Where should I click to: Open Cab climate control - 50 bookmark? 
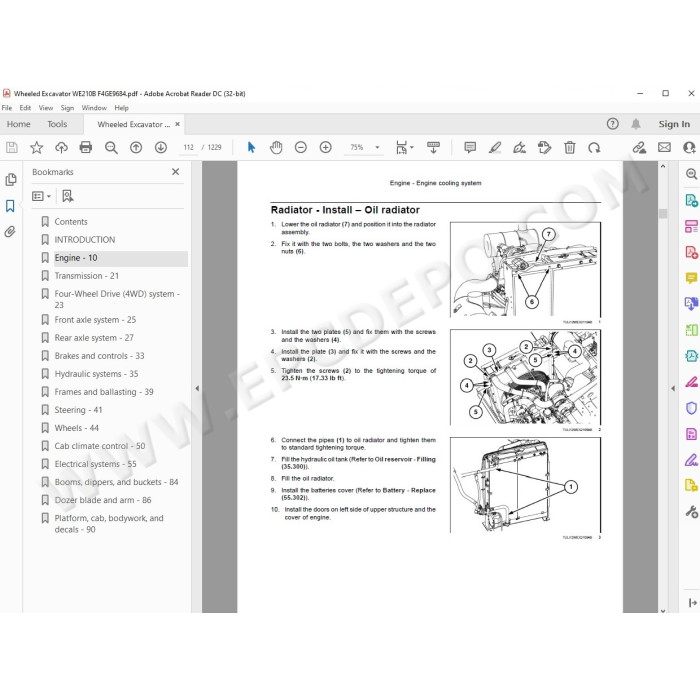click(100, 446)
